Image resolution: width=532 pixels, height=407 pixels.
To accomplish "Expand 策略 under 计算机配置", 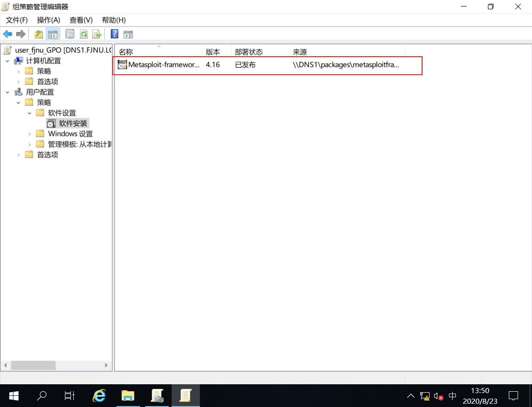I will click(19, 71).
